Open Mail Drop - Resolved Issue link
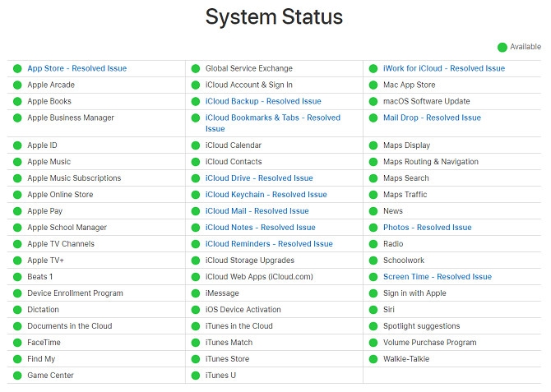The height and width of the screenshot is (392, 551). (x=432, y=118)
